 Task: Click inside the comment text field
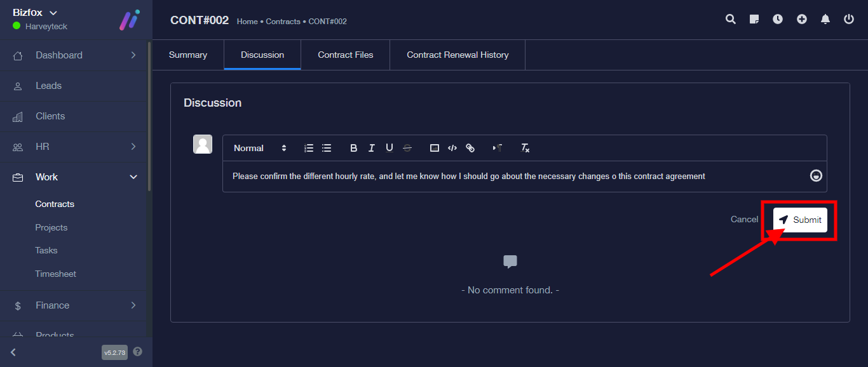click(x=508, y=177)
